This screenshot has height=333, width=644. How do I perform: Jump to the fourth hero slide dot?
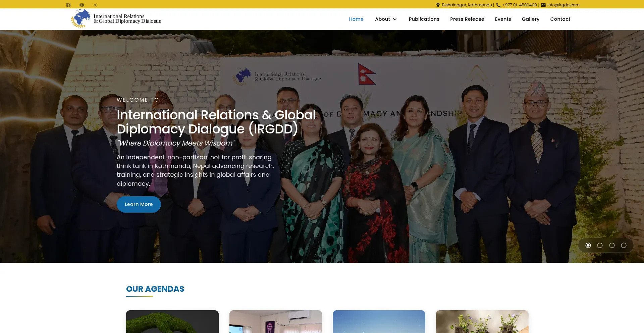pyautogui.click(x=624, y=245)
